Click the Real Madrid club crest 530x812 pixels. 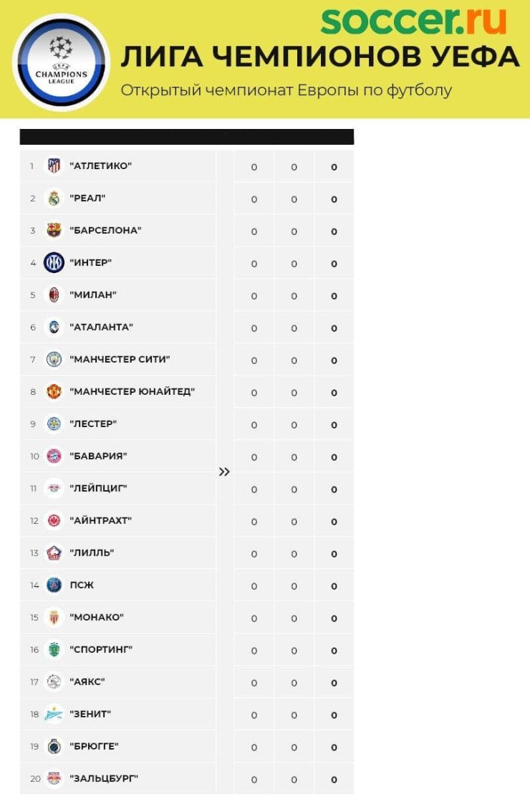pyautogui.click(x=54, y=199)
